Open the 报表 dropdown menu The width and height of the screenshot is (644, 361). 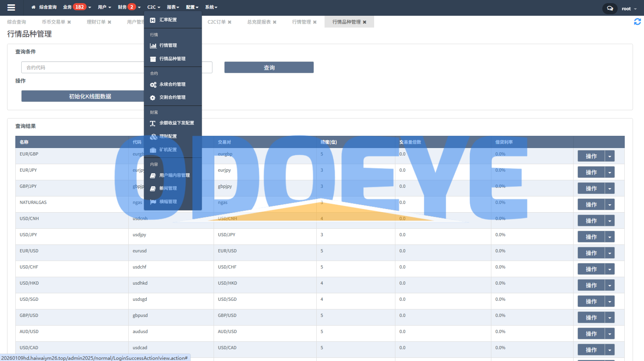(x=173, y=7)
